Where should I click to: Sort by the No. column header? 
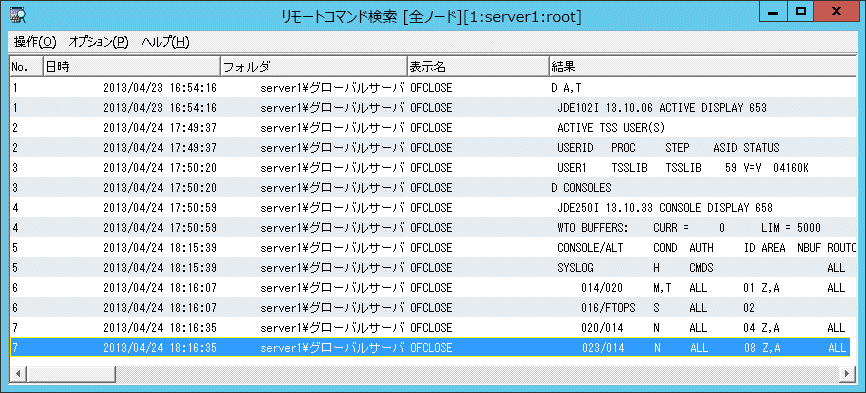pos(27,67)
